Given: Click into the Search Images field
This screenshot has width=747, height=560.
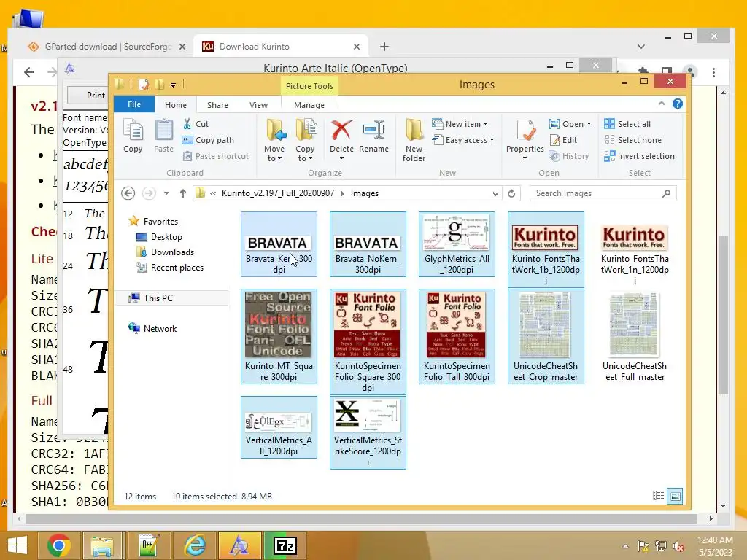Looking at the screenshot, I should [603, 193].
